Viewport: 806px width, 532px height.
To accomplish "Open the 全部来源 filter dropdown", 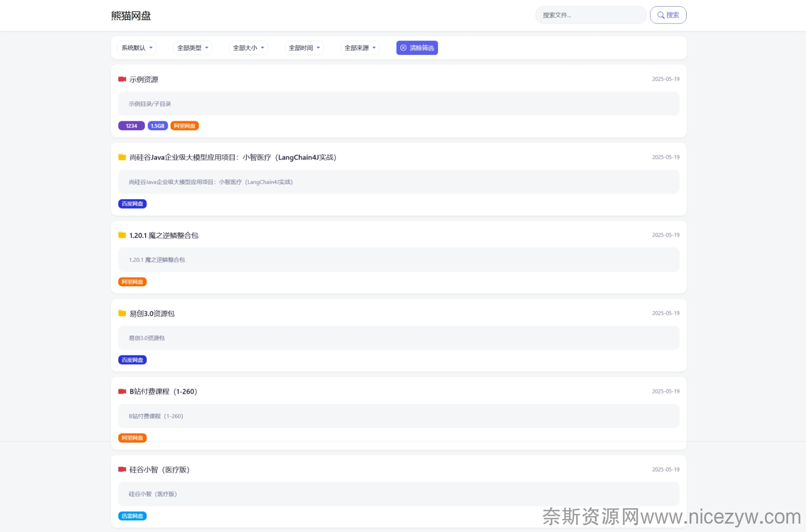I will (x=360, y=48).
